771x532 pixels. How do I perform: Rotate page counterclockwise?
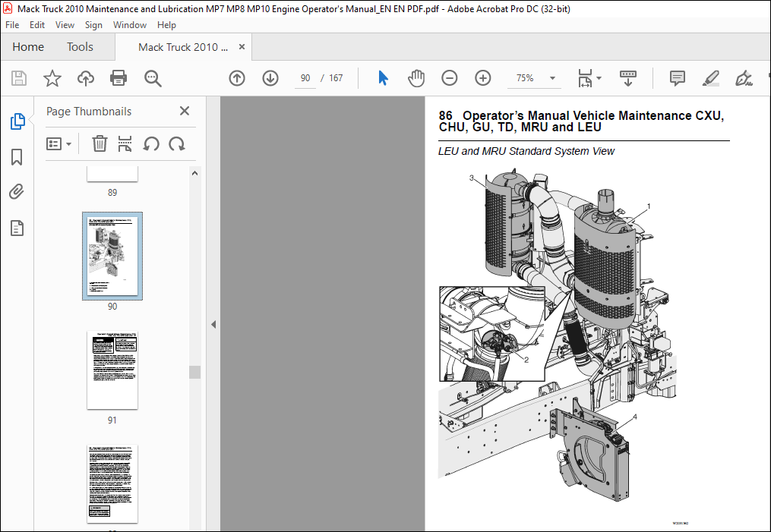click(151, 144)
